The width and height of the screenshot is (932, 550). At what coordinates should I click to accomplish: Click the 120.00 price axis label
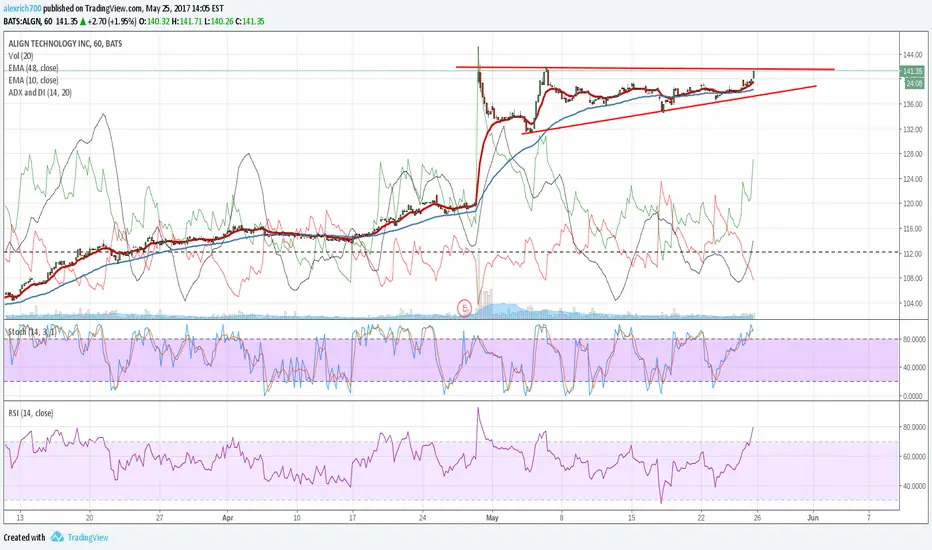click(912, 203)
